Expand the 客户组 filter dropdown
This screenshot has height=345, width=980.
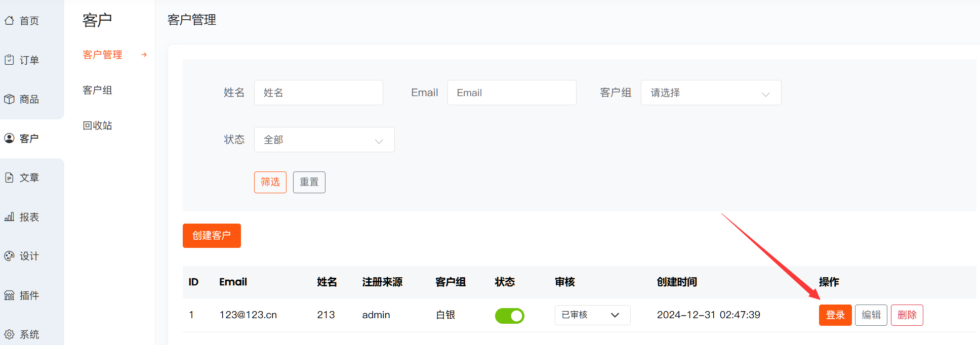[710, 93]
